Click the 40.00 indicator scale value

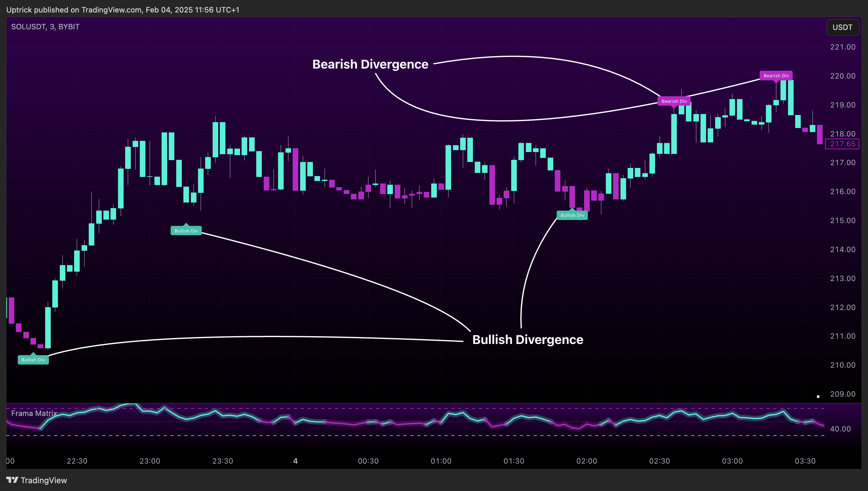point(840,429)
